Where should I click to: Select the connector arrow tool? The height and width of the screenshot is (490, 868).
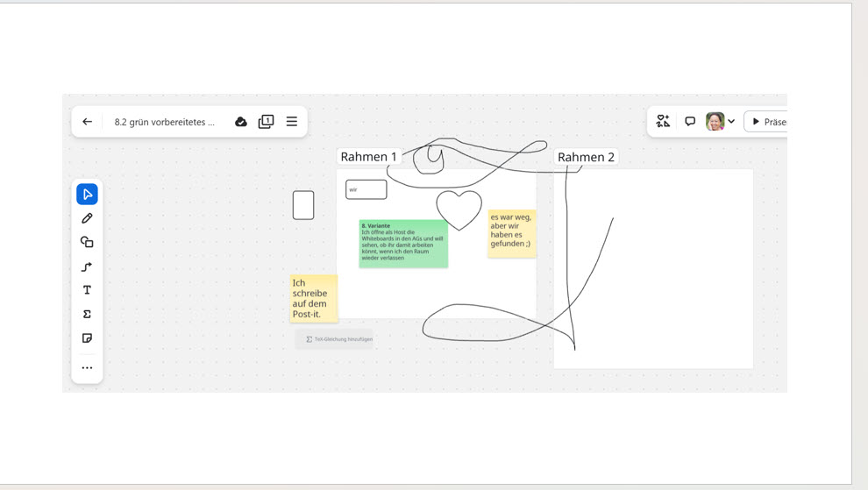pyautogui.click(x=87, y=266)
